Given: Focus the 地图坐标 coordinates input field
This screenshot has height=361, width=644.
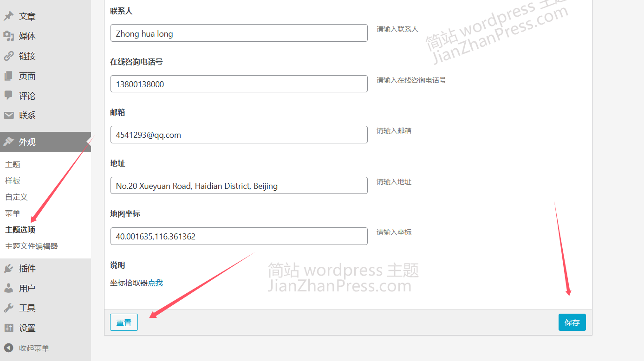Looking at the screenshot, I should [x=239, y=237].
